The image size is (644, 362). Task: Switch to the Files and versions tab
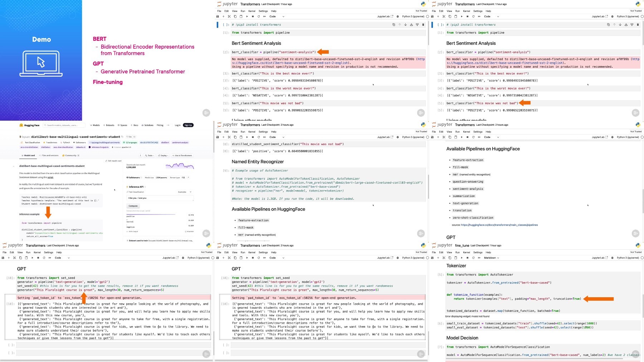tap(49, 155)
